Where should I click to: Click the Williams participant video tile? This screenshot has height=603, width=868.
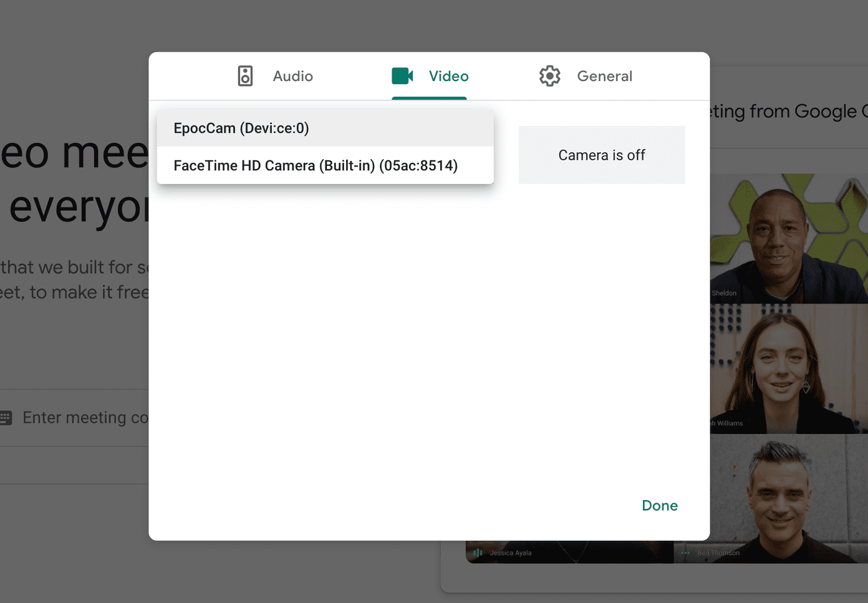[x=789, y=369]
